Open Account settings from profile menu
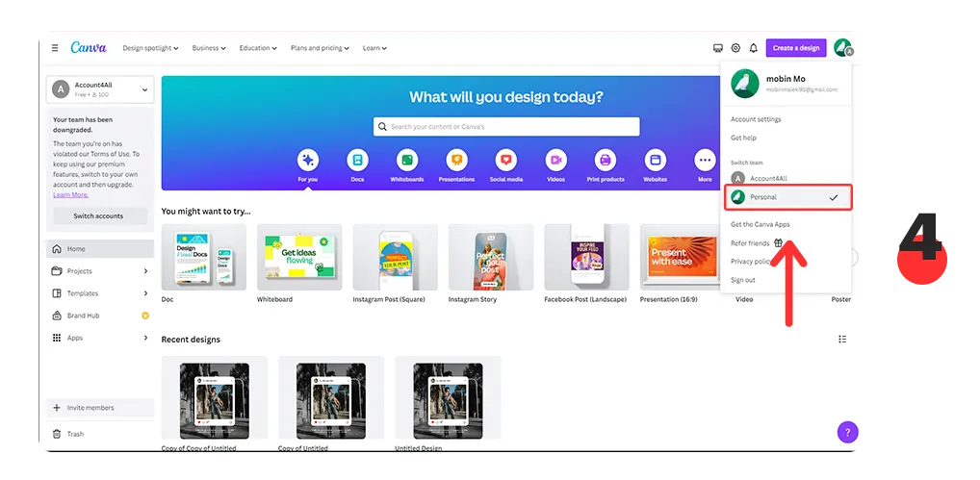The width and height of the screenshot is (980, 480). click(756, 119)
